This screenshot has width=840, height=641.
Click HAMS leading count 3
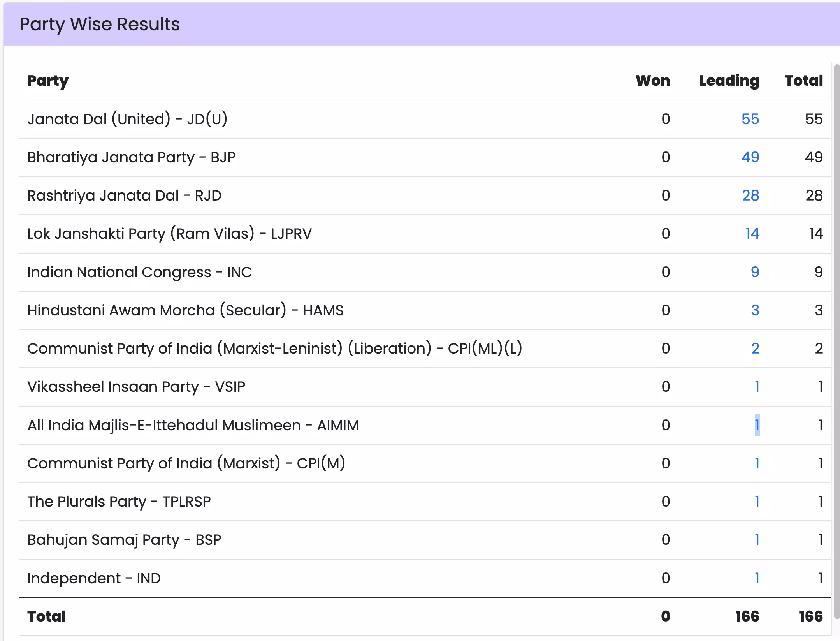click(754, 310)
